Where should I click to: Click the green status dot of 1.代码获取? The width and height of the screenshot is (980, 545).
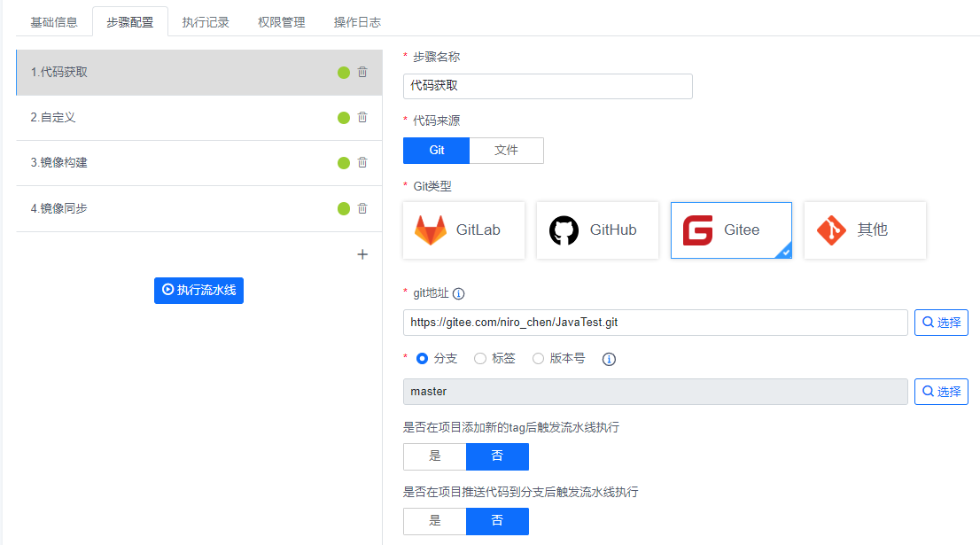point(344,73)
